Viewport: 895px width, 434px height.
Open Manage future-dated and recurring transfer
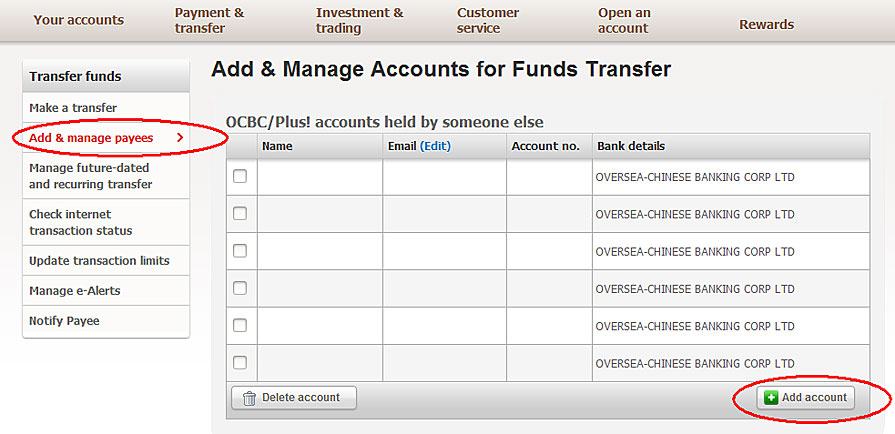[x=90, y=176]
